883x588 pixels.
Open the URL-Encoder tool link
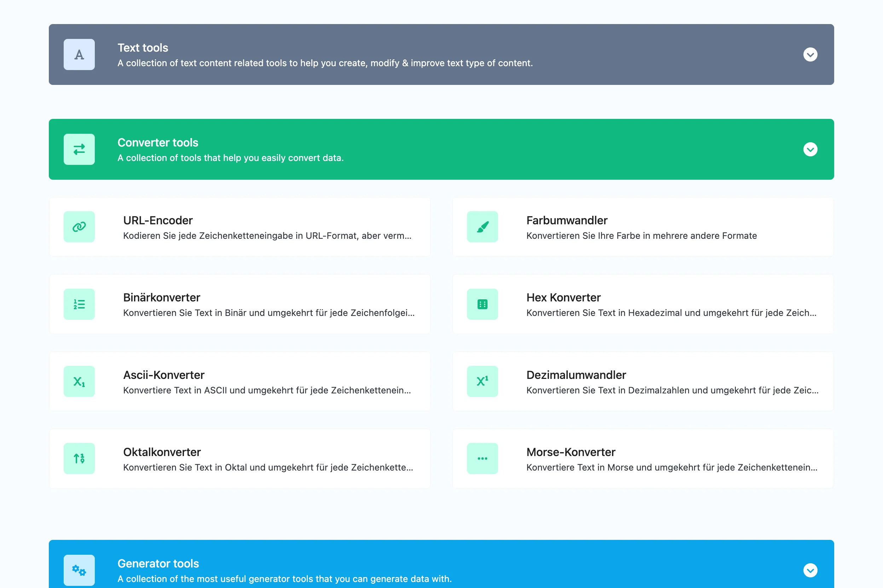[x=158, y=220]
